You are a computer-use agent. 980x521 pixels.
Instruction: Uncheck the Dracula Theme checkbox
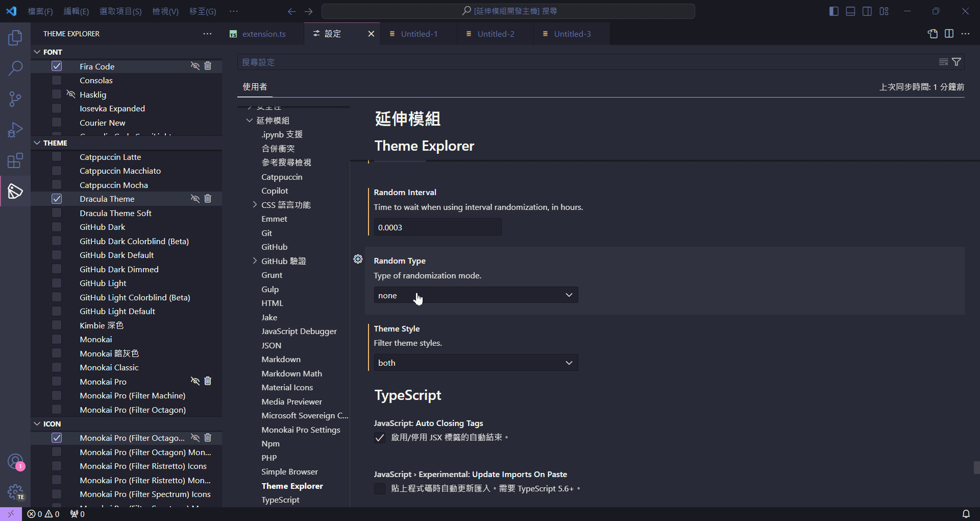coord(57,199)
